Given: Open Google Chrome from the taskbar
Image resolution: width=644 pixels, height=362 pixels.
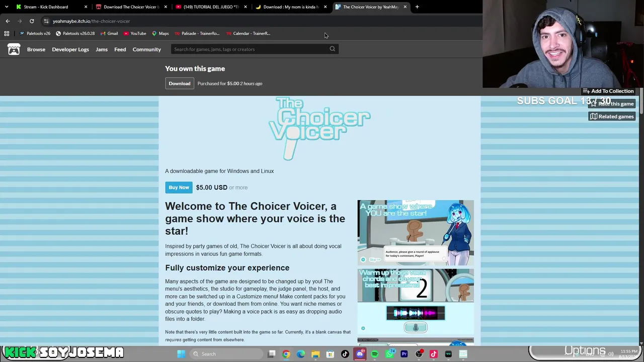Looking at the screenshot, I should click(286, 354).
